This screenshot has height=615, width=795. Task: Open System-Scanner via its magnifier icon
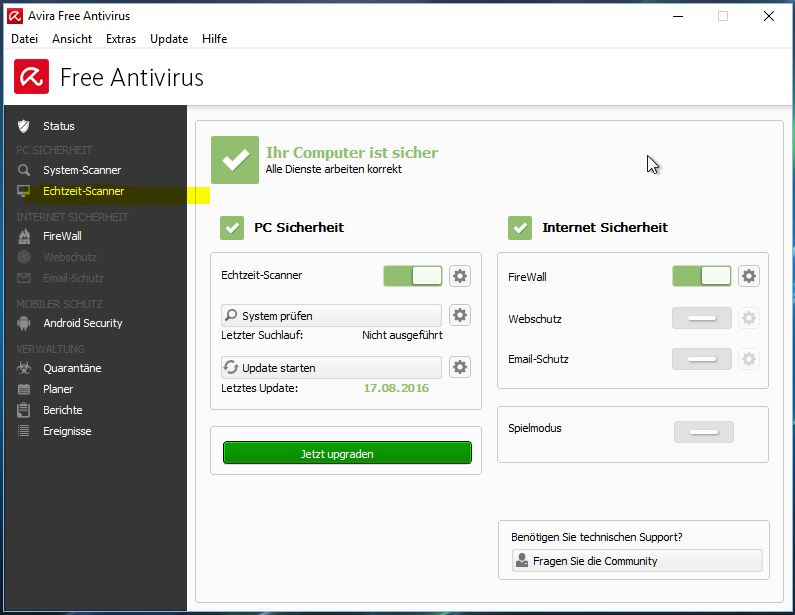[x=24, y=170]
